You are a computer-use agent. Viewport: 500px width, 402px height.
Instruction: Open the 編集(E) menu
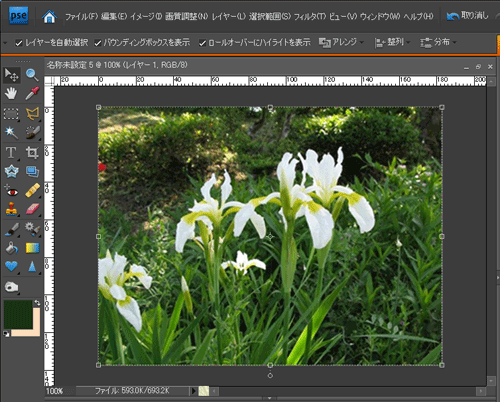(x=114, y=16)
